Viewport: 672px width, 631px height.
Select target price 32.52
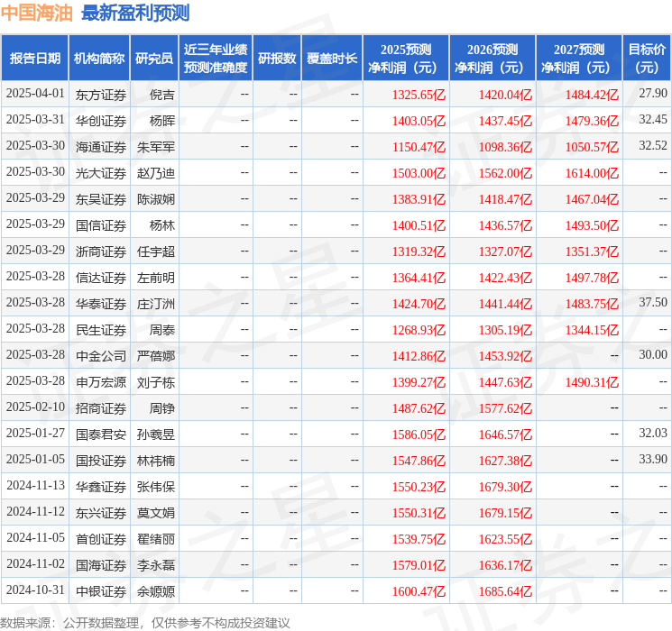click(653, 146)
